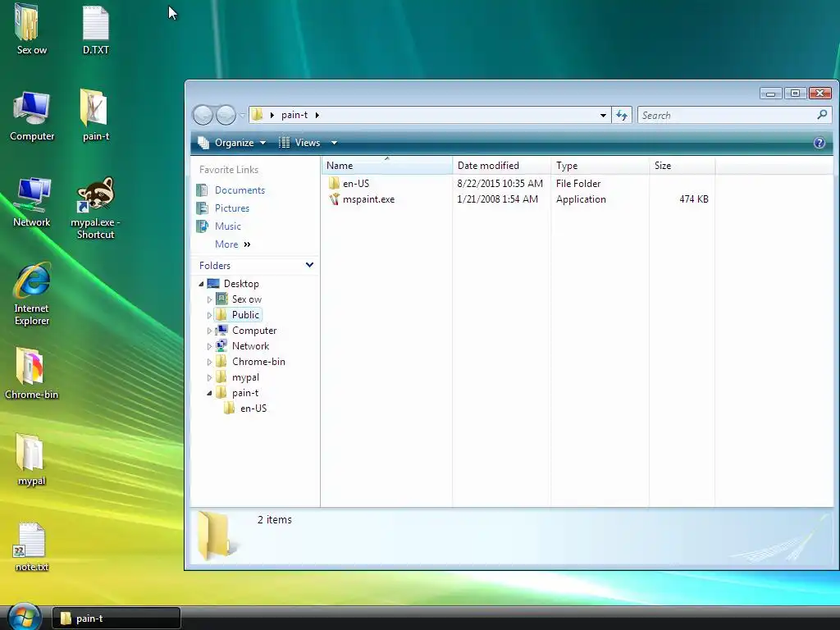Collapse the Desktop tree node
Viewport: 840px width, 630px height.
click(202, 284)
